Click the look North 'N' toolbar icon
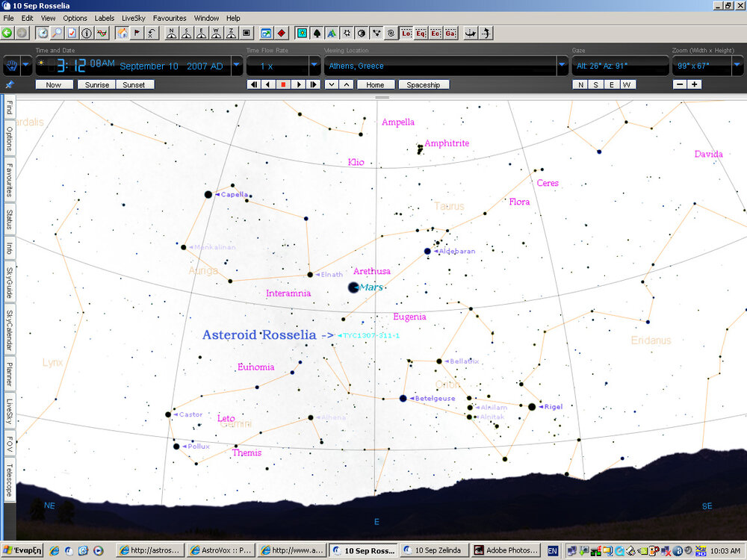 (x=172, y=33)
